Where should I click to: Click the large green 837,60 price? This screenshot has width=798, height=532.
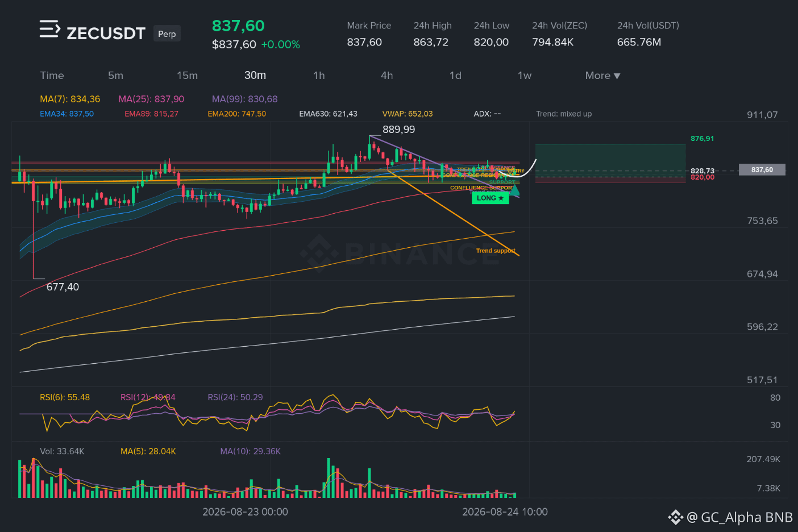238,26
